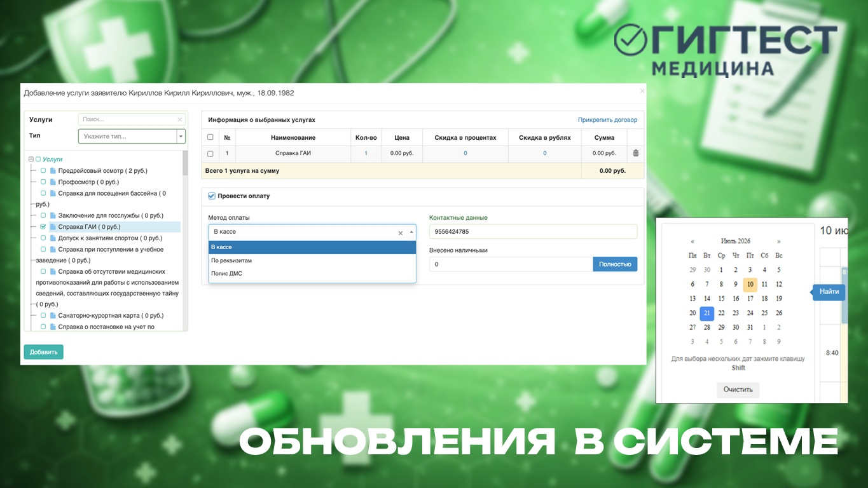Select the Справка о постановке на учет item
The height and width of the screenshot is (488, 868).
coord(106,327)
